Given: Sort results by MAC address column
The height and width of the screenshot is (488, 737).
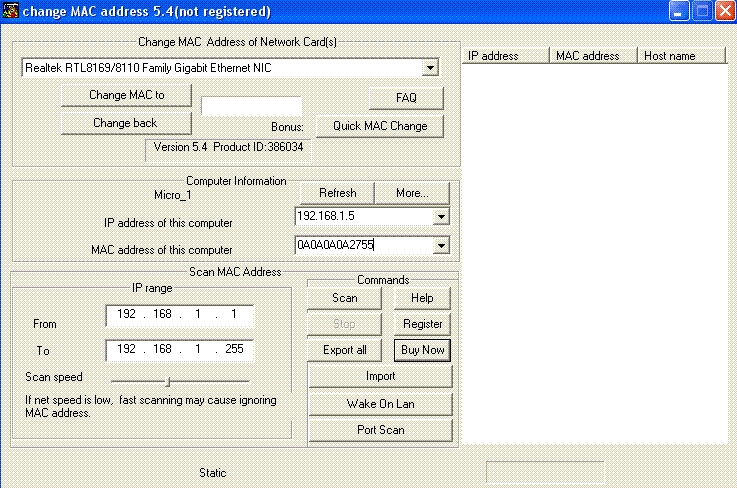Looking at the screenshot, I should pyautogui.click(x=593, y=56).
